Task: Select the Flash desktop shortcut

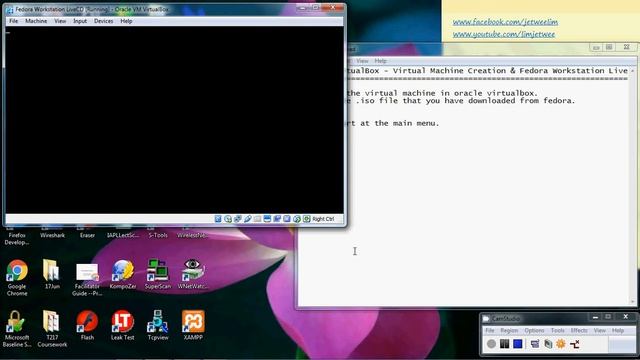Action: (87, 325)
